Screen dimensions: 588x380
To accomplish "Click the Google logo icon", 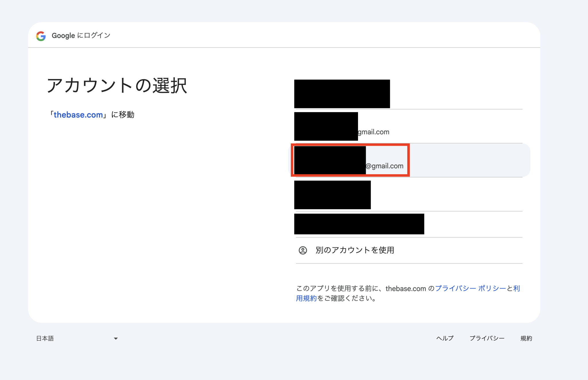I will (x=41, y=36).
